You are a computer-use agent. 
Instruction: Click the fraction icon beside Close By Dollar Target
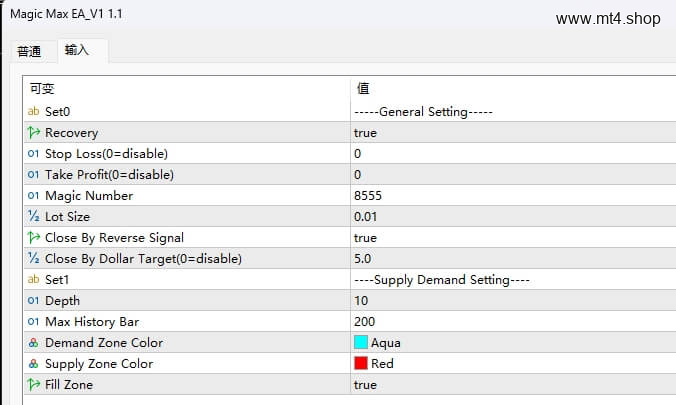coord(33,258)
